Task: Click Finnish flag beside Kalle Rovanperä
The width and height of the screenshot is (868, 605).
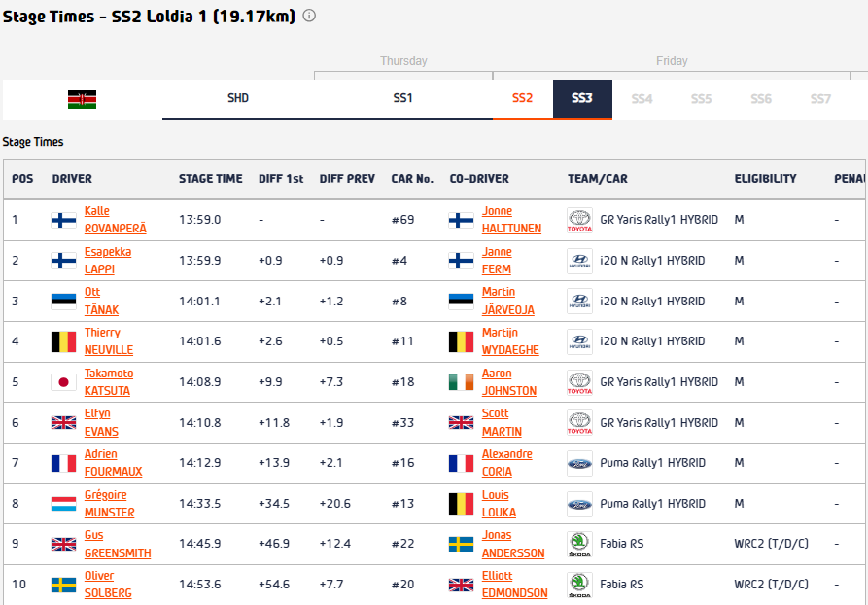Action: pos(63,220)
